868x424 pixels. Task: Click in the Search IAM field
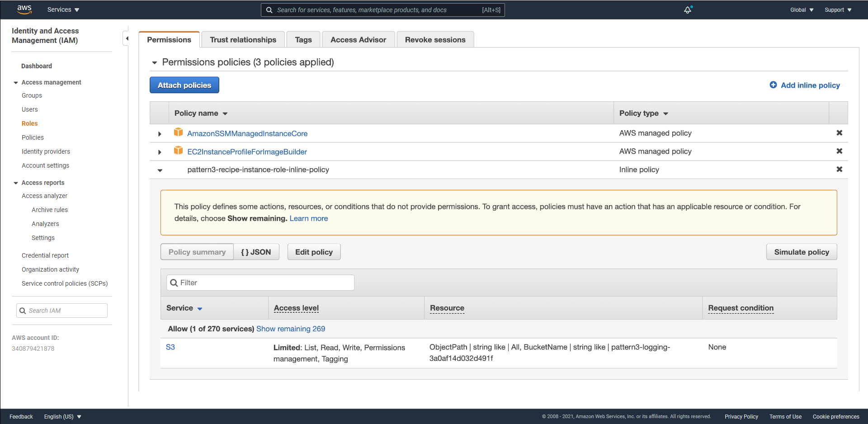(x=62, y=311)
